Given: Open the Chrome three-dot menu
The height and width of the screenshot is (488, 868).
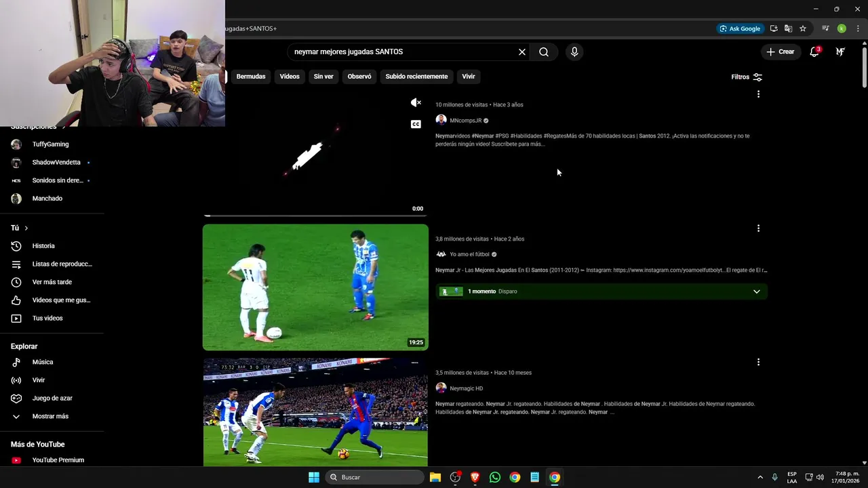Looking at the screenshot, I should [x=858, y=28].
